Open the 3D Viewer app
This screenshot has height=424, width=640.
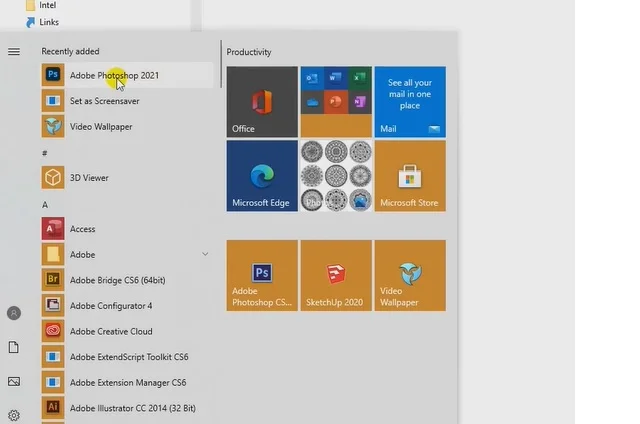[x=127, y=178]
